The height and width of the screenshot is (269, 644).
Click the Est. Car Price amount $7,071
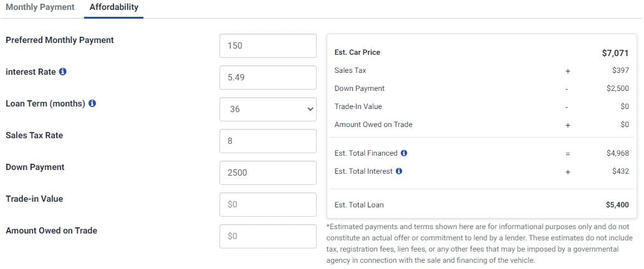(x=615, y=53)
